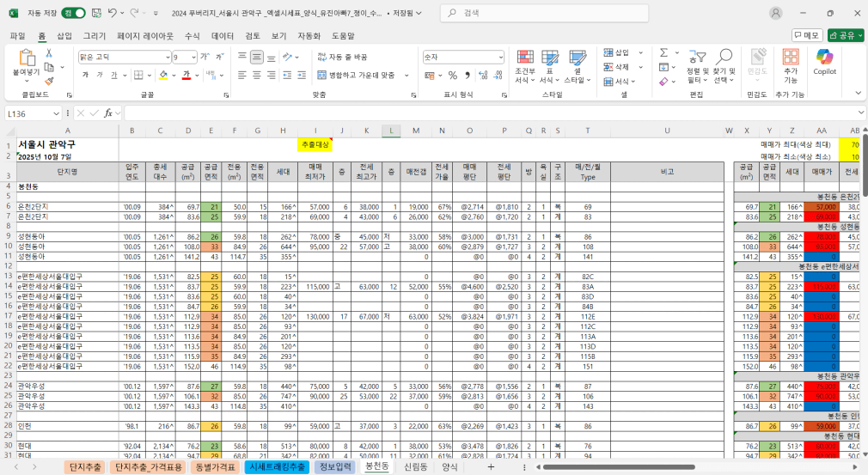868x475 pixels.
Task: Click the 메모 comments button
Action: [806, 35]
